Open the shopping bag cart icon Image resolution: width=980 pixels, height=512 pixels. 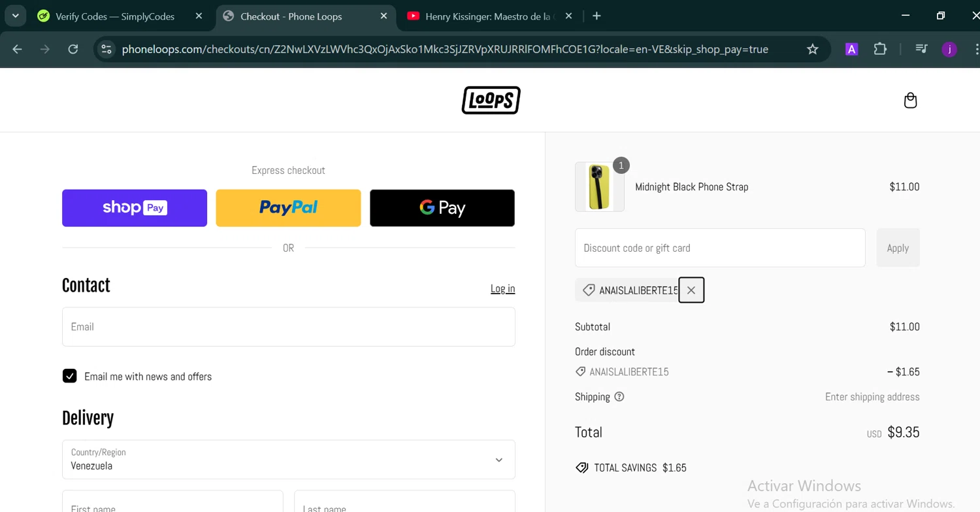910,100
